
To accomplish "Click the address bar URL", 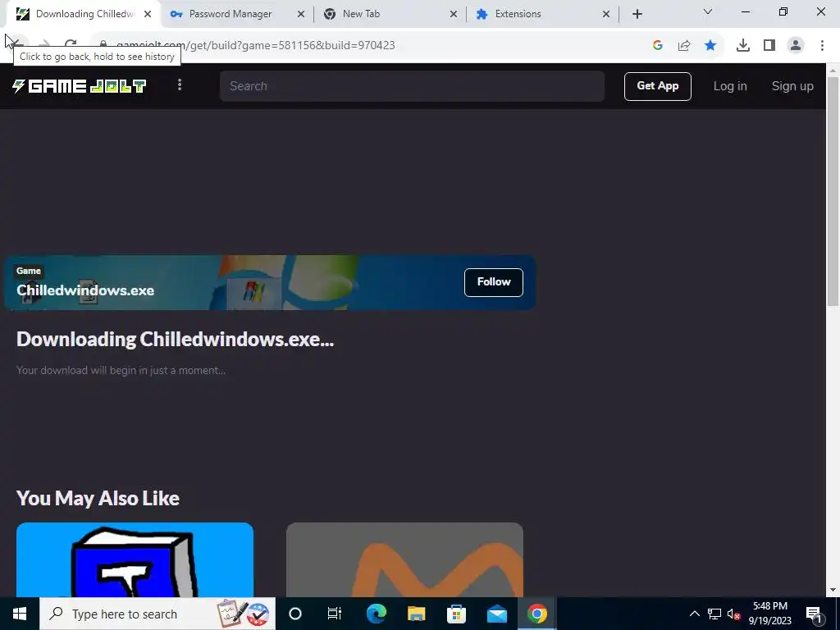I will tap(256, 46).
